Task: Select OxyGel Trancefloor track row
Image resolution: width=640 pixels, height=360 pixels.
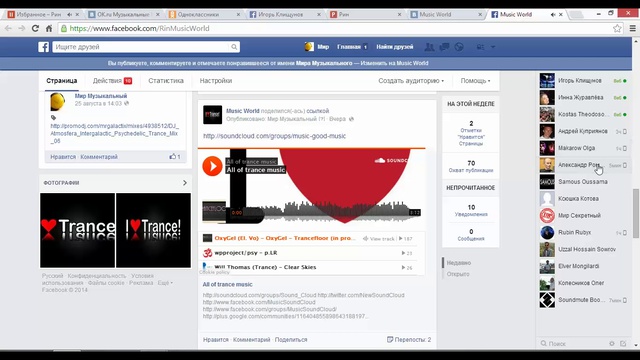Action: (x=310, y=238)
